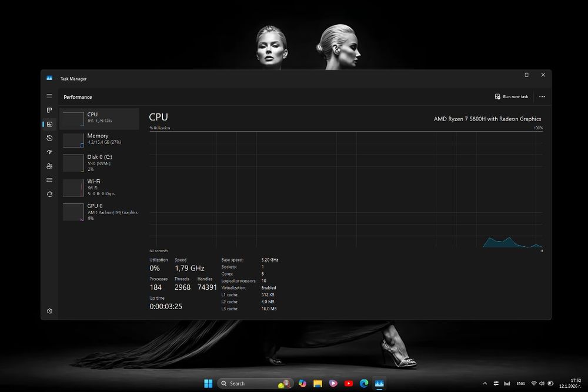Image resolution: width=588 pixels, height=392 pixels.
Task: Click the 1,79 GHz speed value
Action: pyautogui.click(x=189, y=269)
